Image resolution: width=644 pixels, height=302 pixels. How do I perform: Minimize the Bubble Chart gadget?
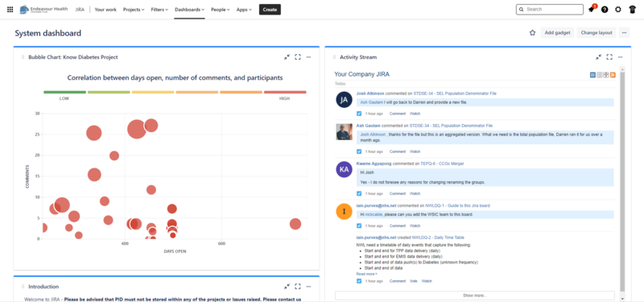click(287, 57)
